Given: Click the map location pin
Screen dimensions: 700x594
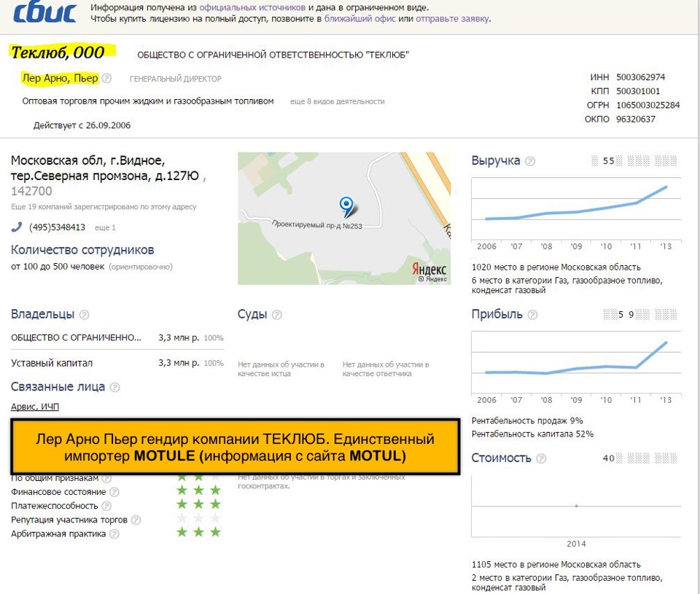Looking at the screenshot, I should tap(346, 207).
